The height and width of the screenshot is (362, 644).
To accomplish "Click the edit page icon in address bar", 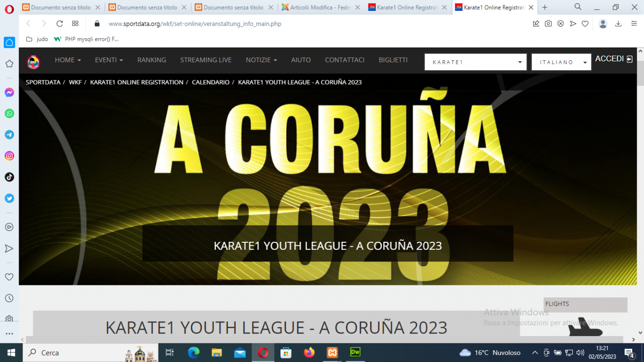I will click(536, 24).
